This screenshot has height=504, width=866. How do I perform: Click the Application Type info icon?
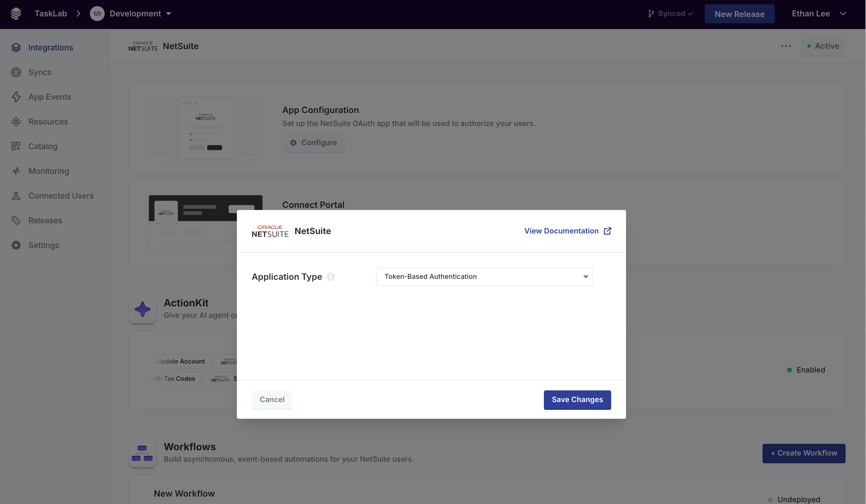click(x=330, y=277)
